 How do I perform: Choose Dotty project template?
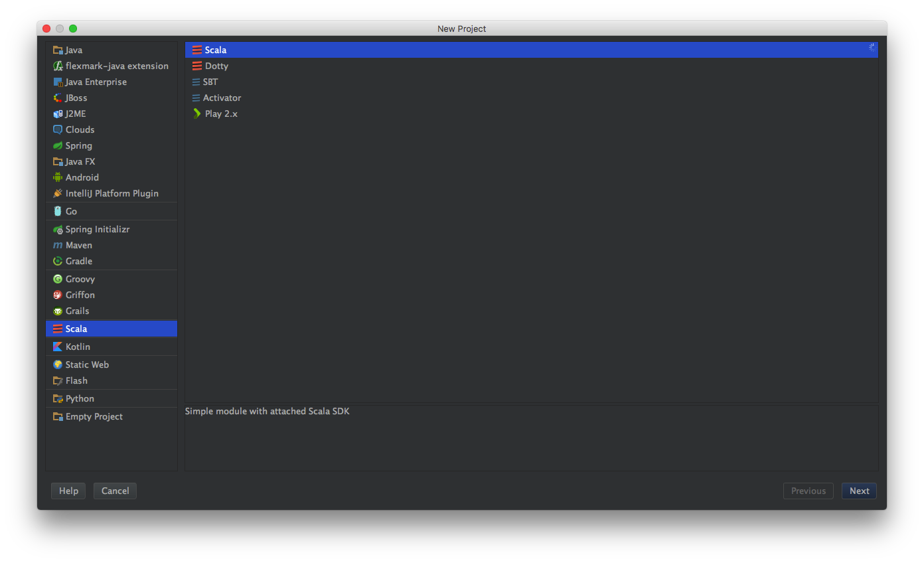[216, 66]
